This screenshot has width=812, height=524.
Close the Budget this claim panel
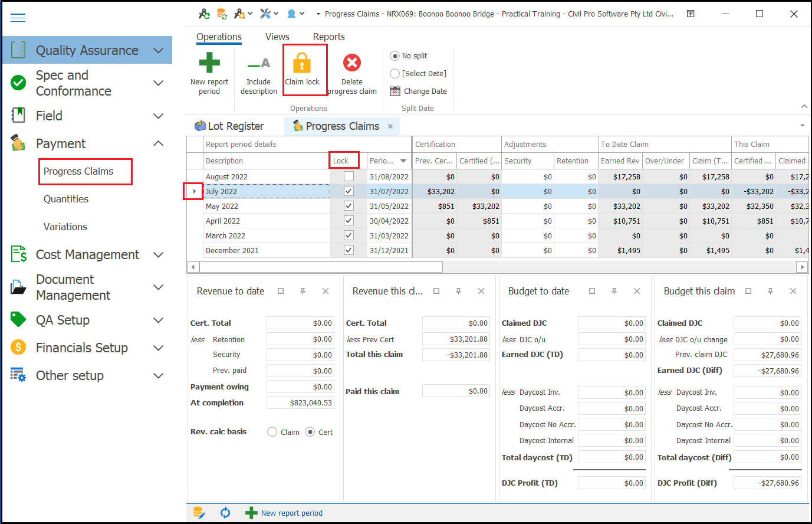[x=793, y=291]
